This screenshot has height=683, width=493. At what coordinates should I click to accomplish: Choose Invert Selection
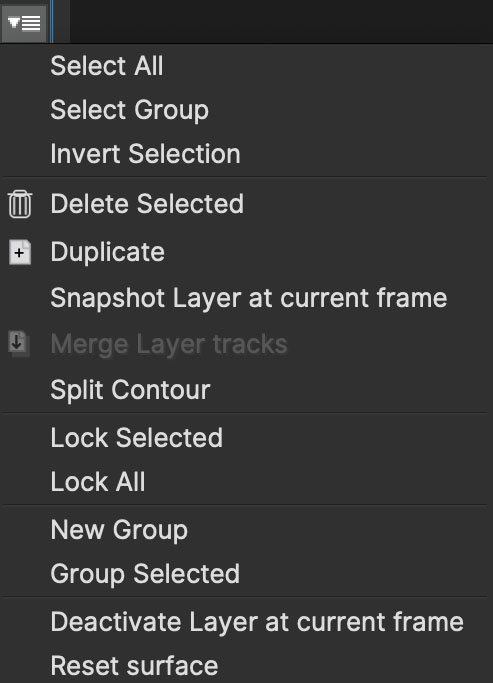tap(145, 154)
